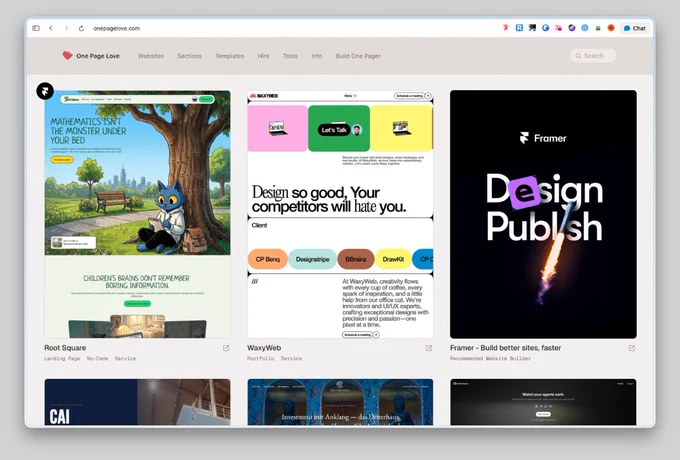680x460 pixels.
Task: Open the Websites menu
Action: tap(151, 56)
